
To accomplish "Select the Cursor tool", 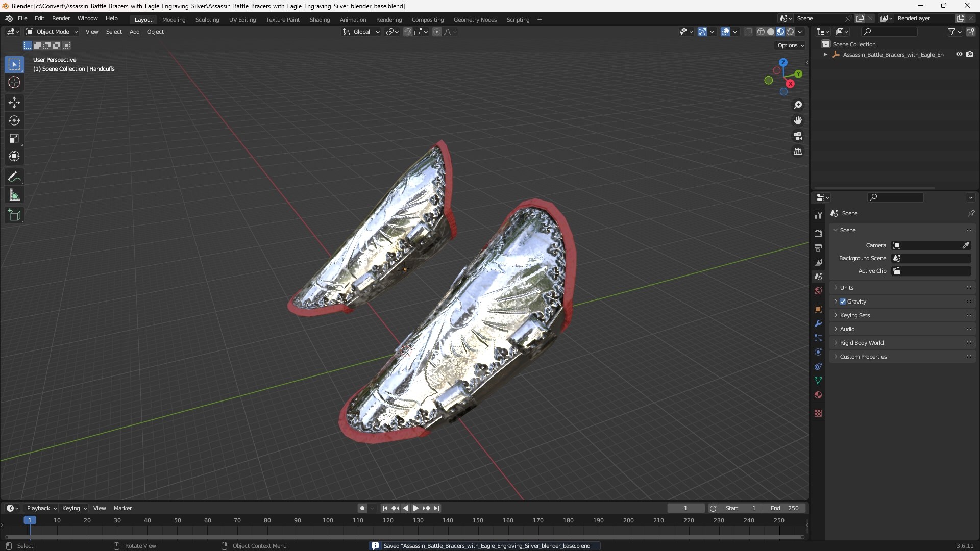I will tap(14, 82).
